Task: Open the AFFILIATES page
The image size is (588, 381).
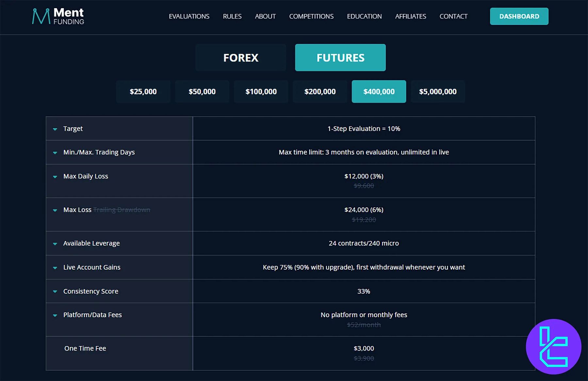Action: (410, 16)
